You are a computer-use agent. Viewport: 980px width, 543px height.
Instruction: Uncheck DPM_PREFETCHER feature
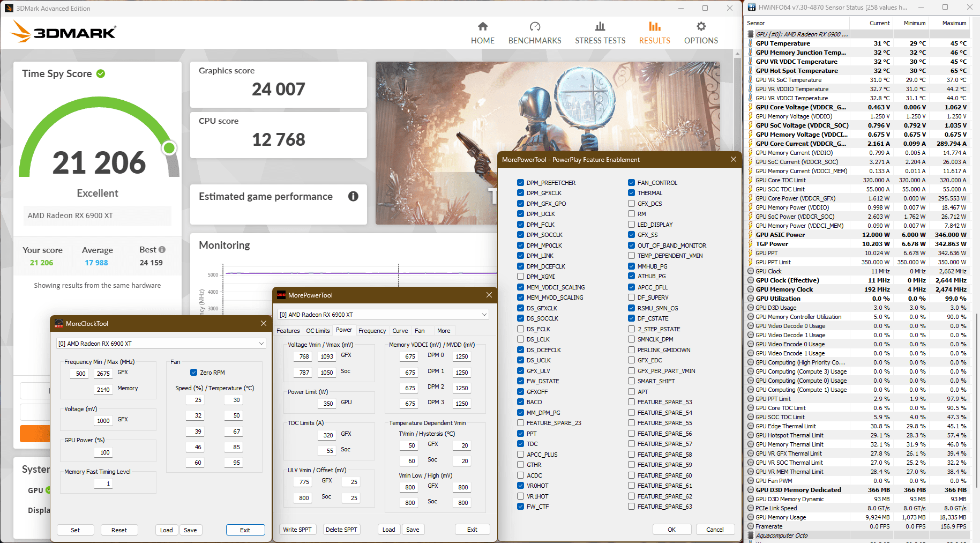521,183
